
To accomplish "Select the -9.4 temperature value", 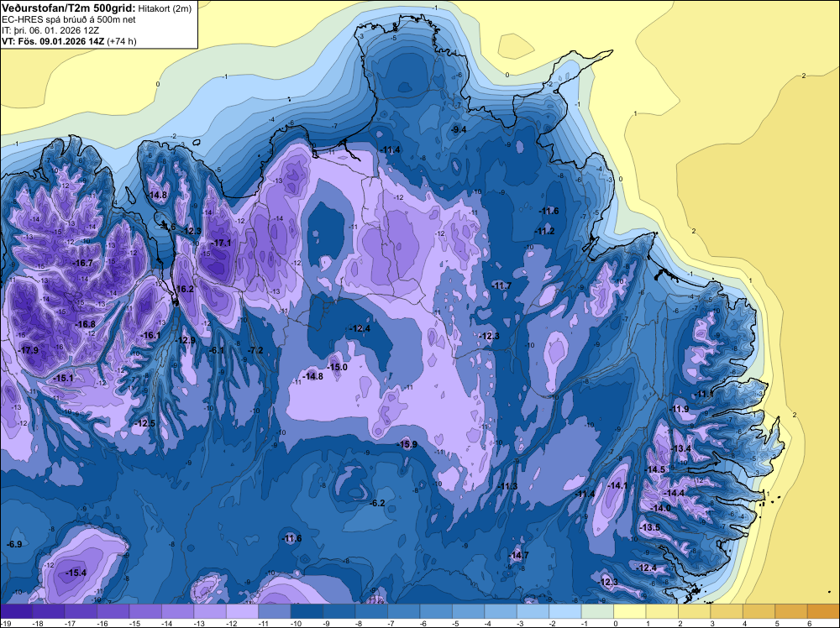I will click(x=458, y=129).
